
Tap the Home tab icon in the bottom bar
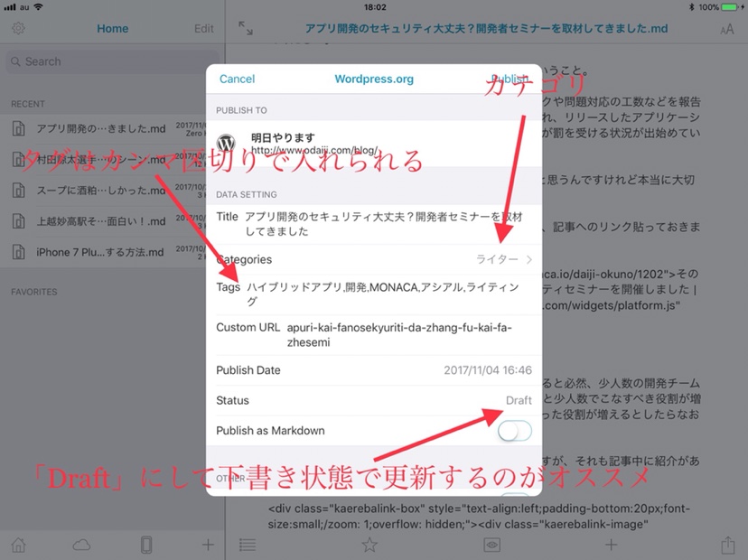click(x=18, y=545)
